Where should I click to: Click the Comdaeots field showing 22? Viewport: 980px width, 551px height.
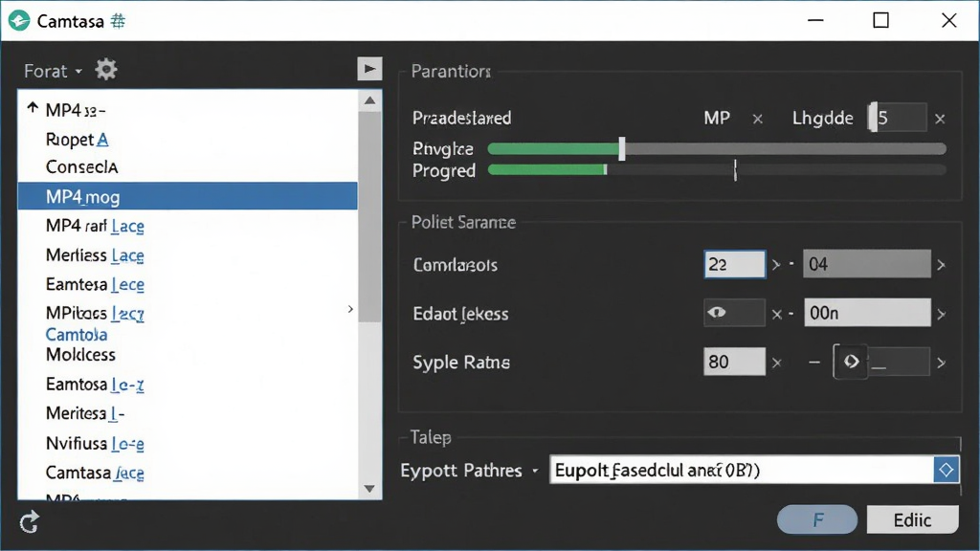tap(734, 264)
